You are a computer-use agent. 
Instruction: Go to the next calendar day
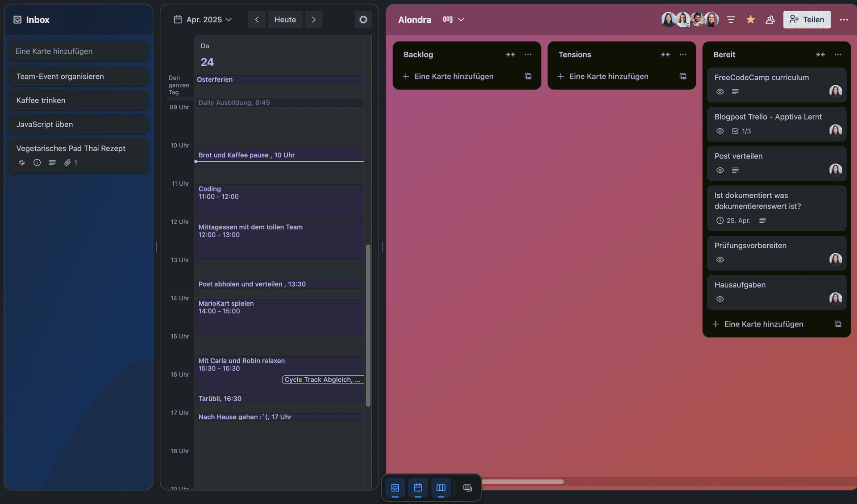(314, 20)
